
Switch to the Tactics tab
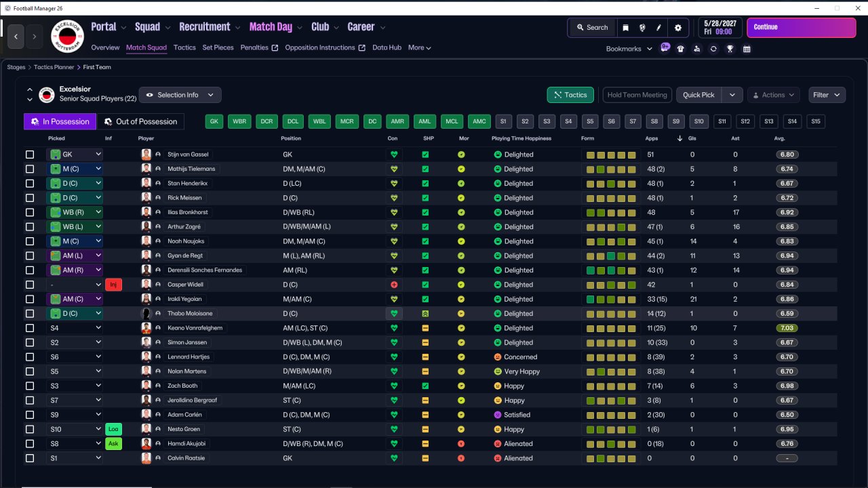pyautogui.click(x=184, y=47)
